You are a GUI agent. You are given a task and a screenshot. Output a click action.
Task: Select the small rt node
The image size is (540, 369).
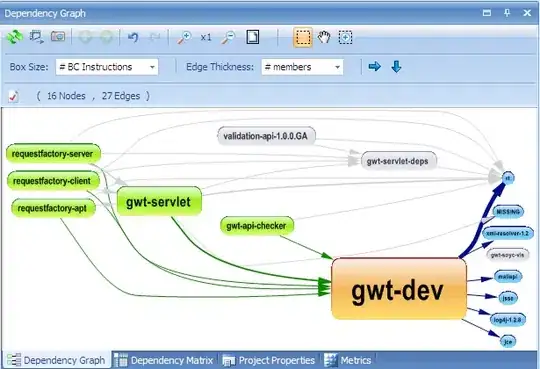click(508, 178)
